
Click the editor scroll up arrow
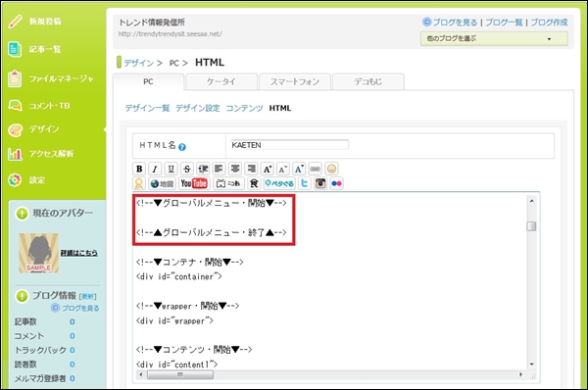point(532,201)
